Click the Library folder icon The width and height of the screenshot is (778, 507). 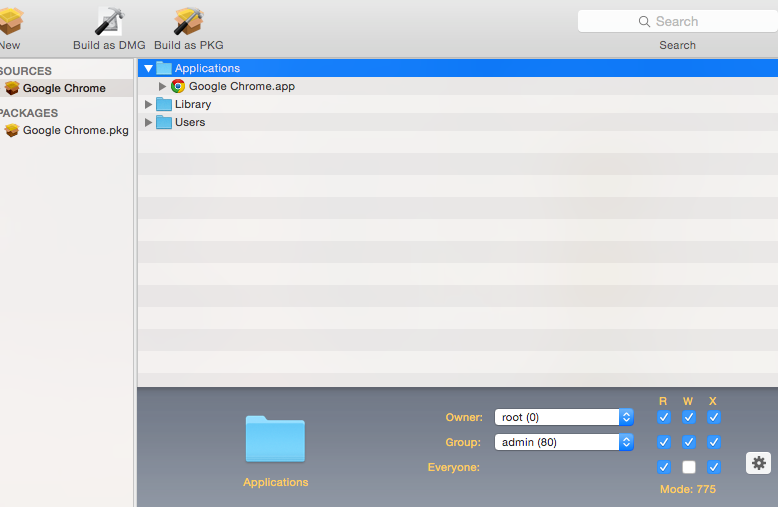coord(164,104)
